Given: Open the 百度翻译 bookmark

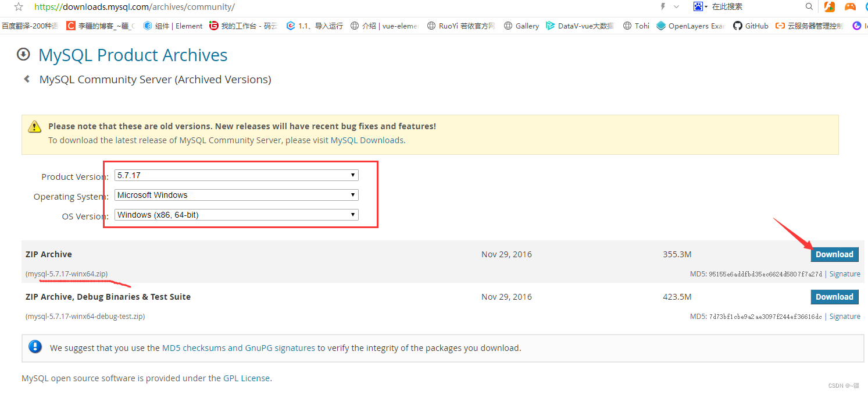Looking at the screenshot, I should 30,26.
